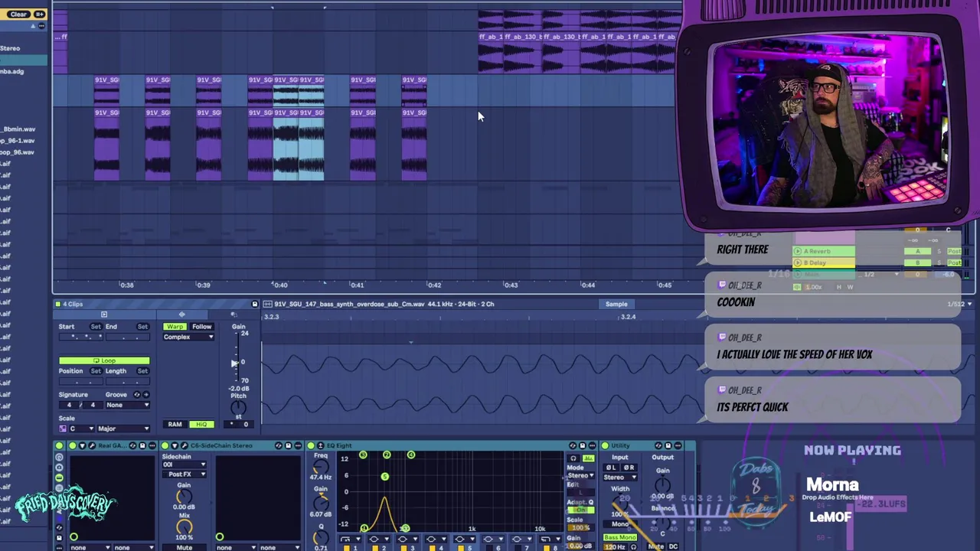Toggle the Warp button
Viewport: 980px width, 551px height.
175,327
